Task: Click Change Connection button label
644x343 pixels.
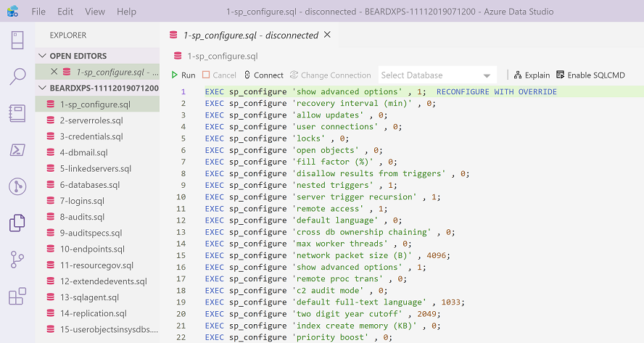Action: pos(336,75)
